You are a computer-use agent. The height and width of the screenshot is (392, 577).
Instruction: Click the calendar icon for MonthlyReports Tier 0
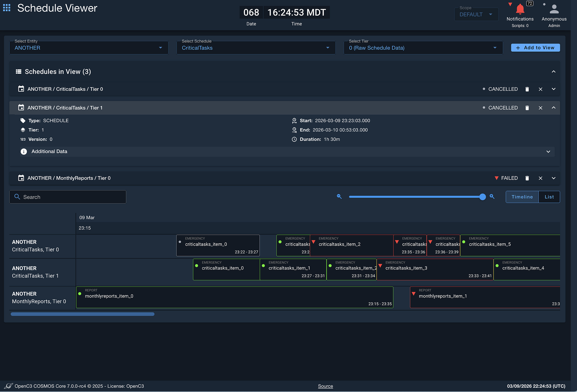(x=21, y=178)
